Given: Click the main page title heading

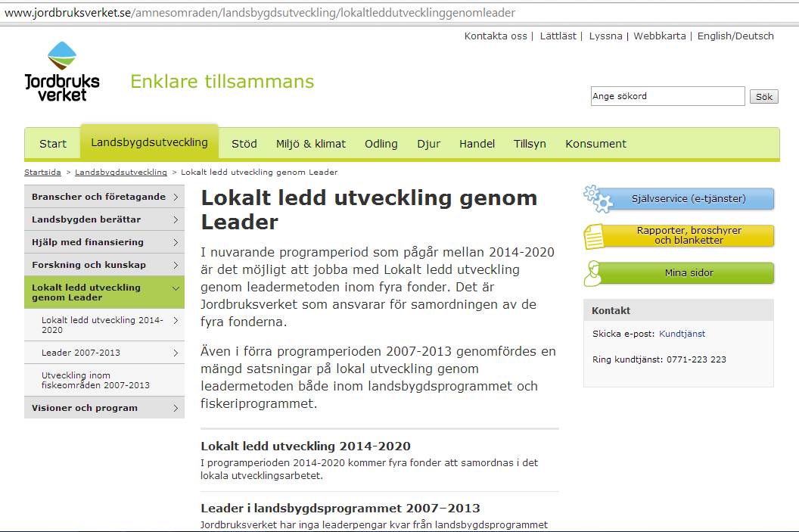Looking at the screenshot, I should (369, 210).
